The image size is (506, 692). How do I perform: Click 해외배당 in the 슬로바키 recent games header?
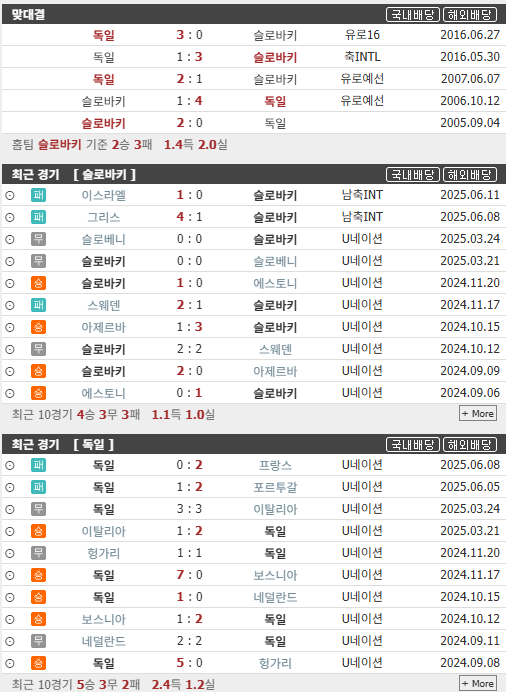470,175
